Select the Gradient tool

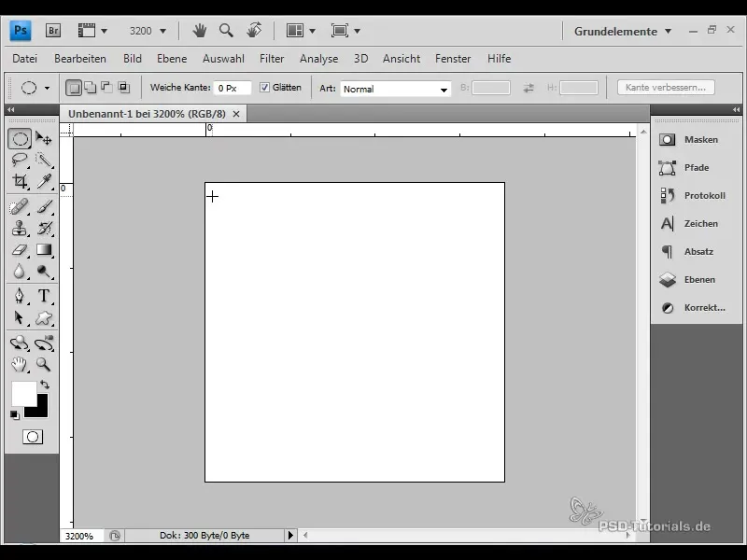(x=44, y=249)
